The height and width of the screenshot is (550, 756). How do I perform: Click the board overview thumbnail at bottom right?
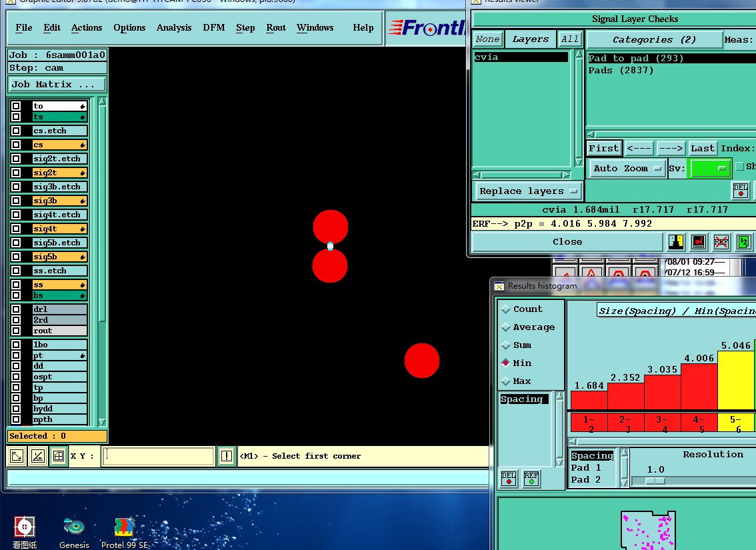point(648,530)
